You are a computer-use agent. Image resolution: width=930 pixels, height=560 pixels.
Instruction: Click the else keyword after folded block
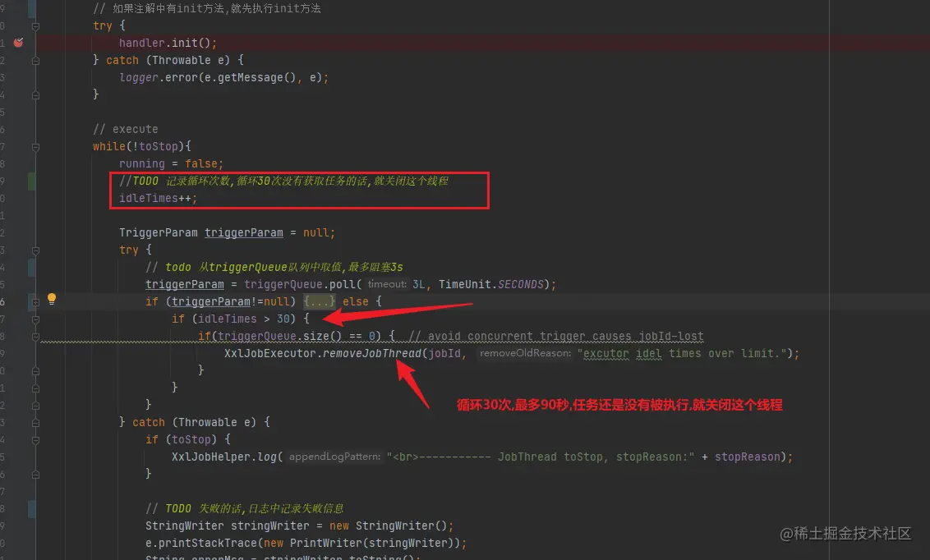355,301
